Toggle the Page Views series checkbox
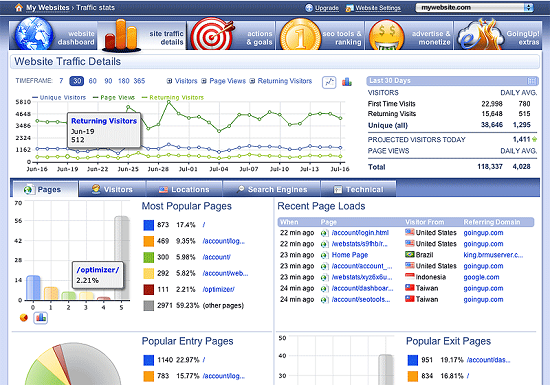550x385 pixels. (x=204, y=81)
